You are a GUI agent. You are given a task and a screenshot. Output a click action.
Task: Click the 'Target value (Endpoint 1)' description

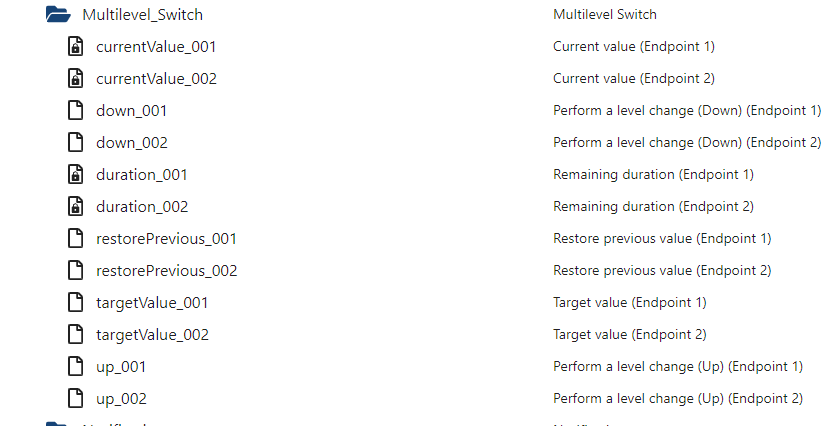630,302
